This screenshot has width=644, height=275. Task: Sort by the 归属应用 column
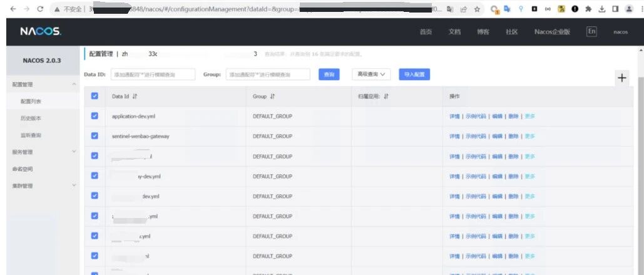[x=386, y=96]
